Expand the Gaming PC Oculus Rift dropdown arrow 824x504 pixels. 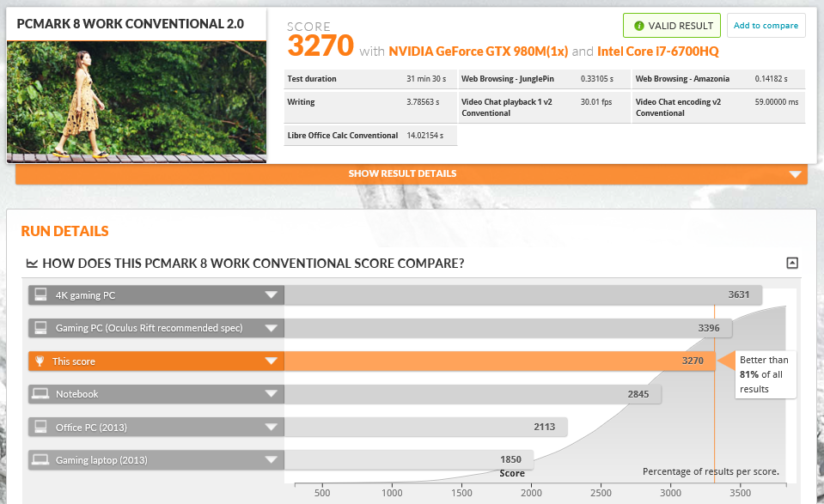click(x=272, y=328)
